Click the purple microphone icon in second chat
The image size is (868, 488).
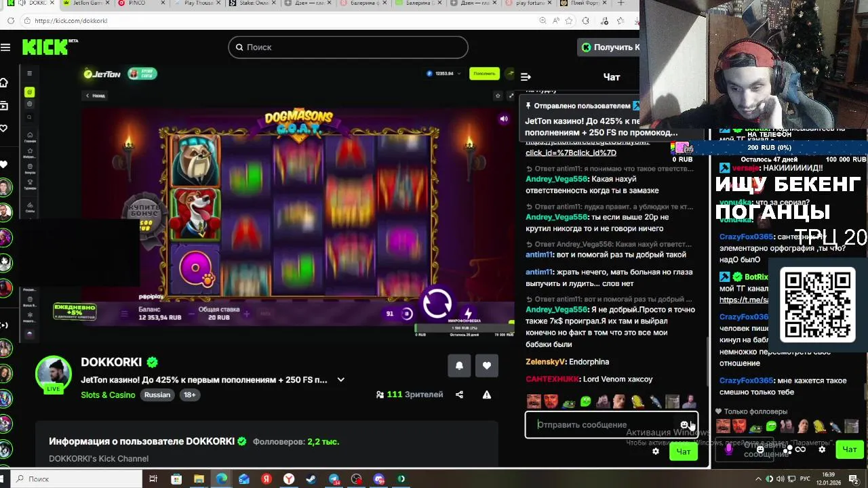point(729,449)
